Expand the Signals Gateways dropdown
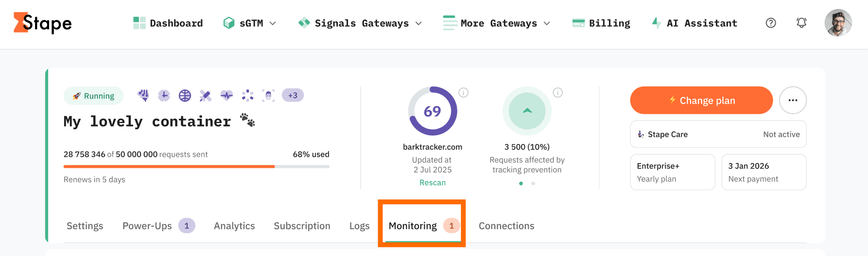Screen dimensions: 868x256 (360, 23)
